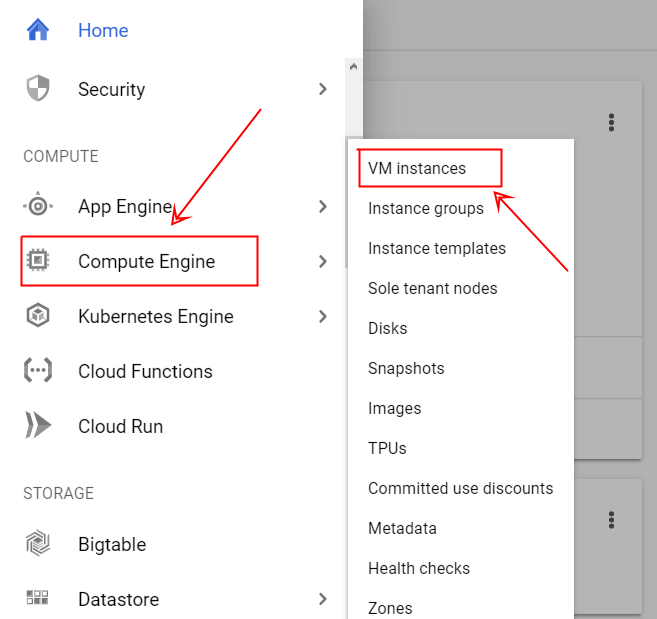Expand the Datastore submenu chevron
The image size is (657, 619).
point(322,599)
